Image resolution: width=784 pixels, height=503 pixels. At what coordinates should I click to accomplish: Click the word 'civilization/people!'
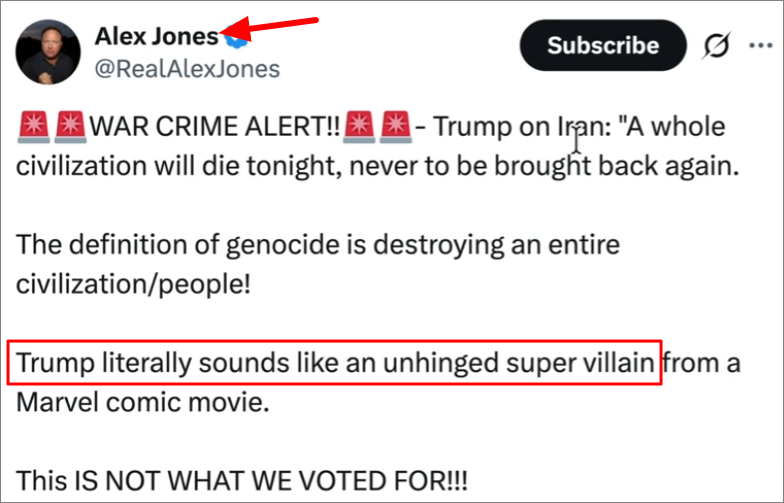click(x=133, y=284)
